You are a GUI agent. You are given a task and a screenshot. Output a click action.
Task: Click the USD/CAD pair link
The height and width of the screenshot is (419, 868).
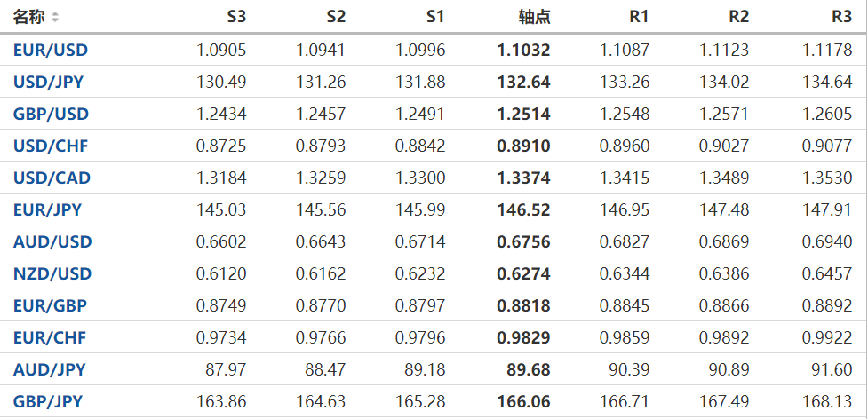[x=52, y=178]
